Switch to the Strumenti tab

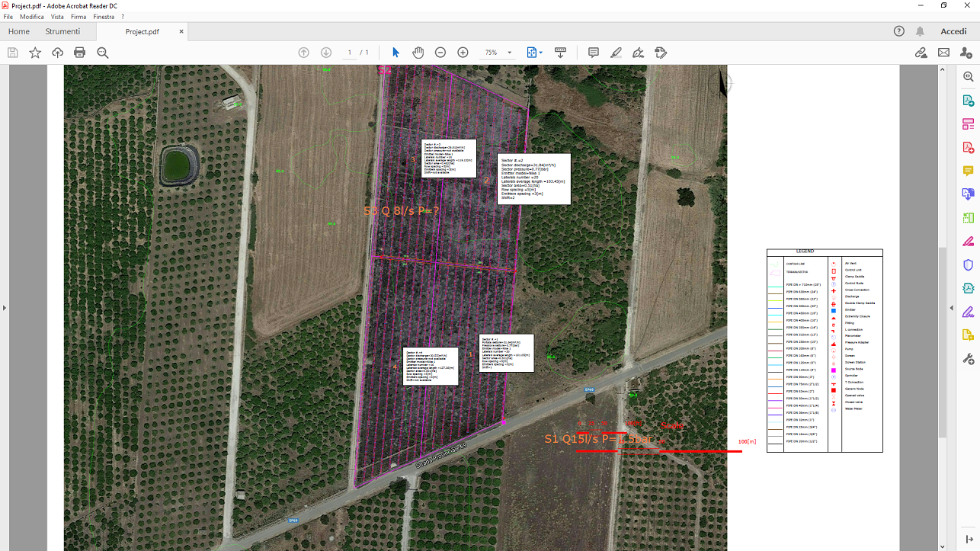[x=62, y=31]
